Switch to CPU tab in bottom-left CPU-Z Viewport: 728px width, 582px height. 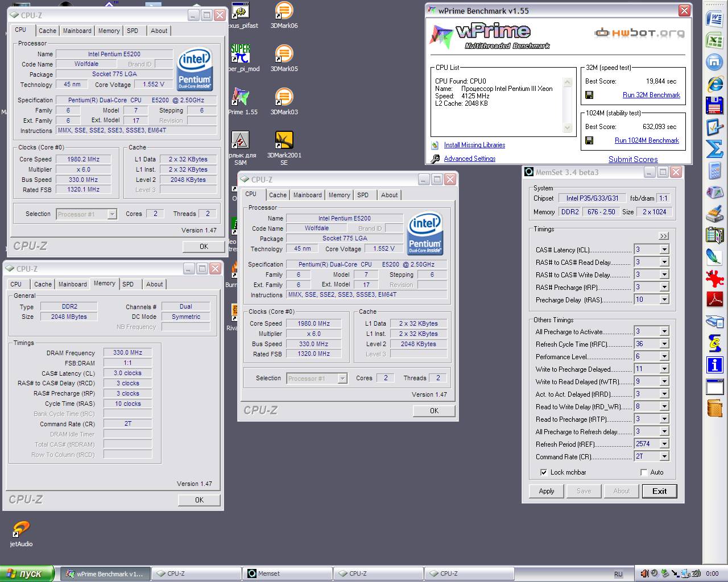16,284
